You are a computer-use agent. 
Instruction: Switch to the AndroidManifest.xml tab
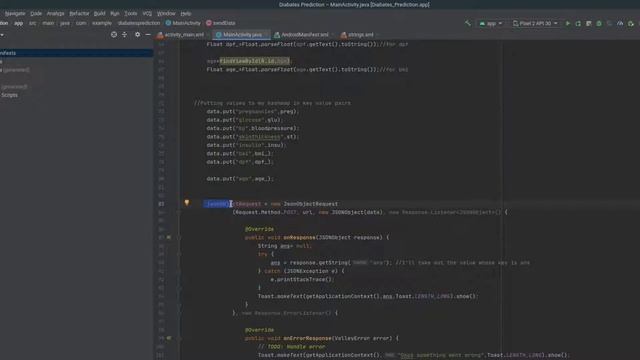pos(304,35)
